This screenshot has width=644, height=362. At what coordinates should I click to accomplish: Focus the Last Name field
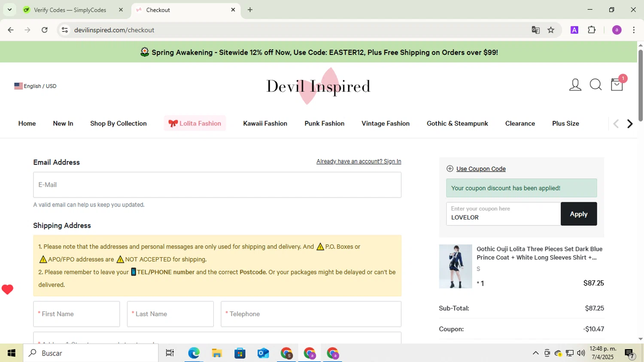pyautogui.click(x=170, y=314)
